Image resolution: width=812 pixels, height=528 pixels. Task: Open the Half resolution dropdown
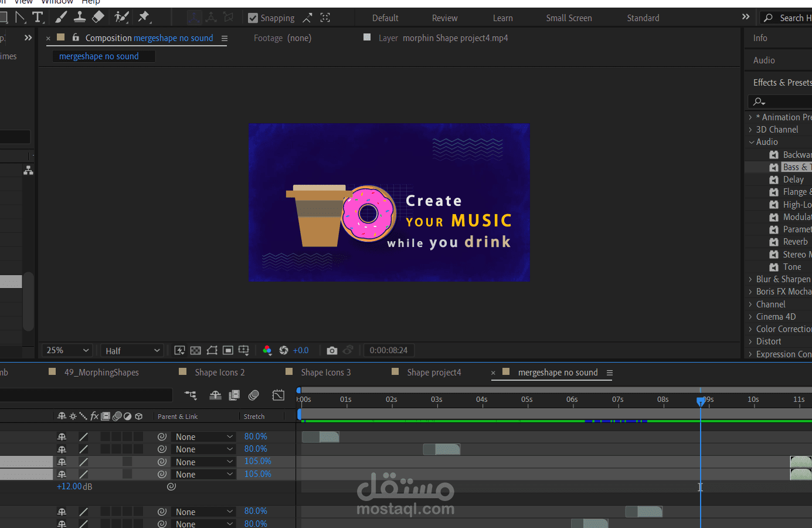pos(131,350)
